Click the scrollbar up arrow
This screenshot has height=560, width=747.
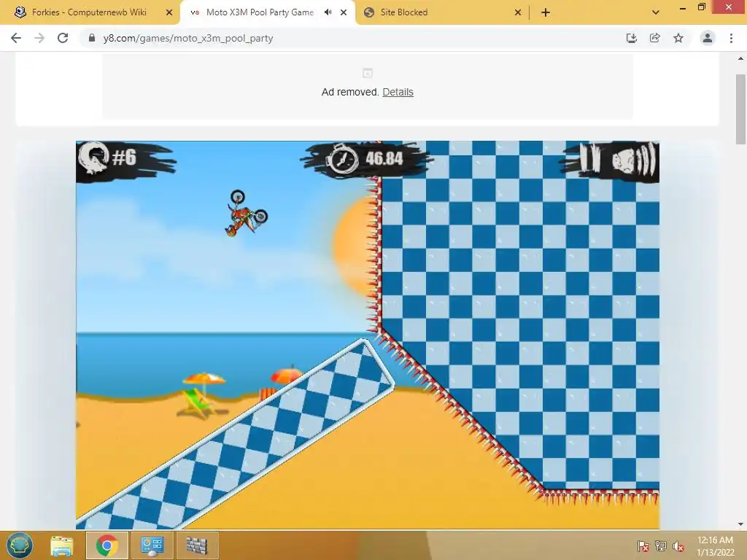click(740, 58)
